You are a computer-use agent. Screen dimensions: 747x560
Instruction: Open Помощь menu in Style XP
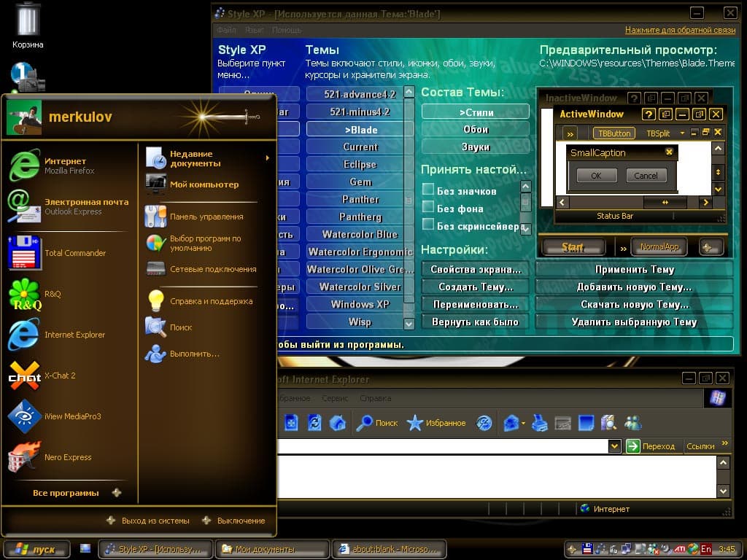287,29
